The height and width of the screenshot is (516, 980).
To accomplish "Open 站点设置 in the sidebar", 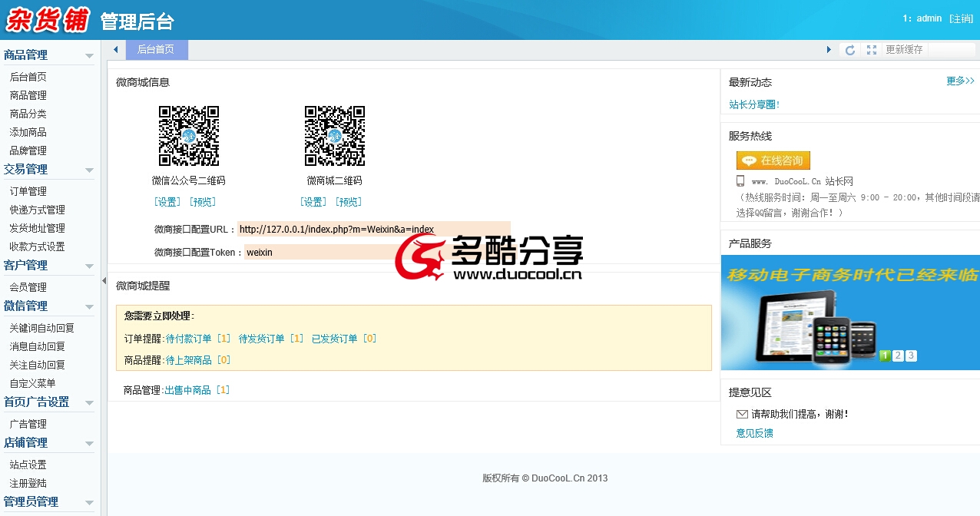I will pos(28,465).
